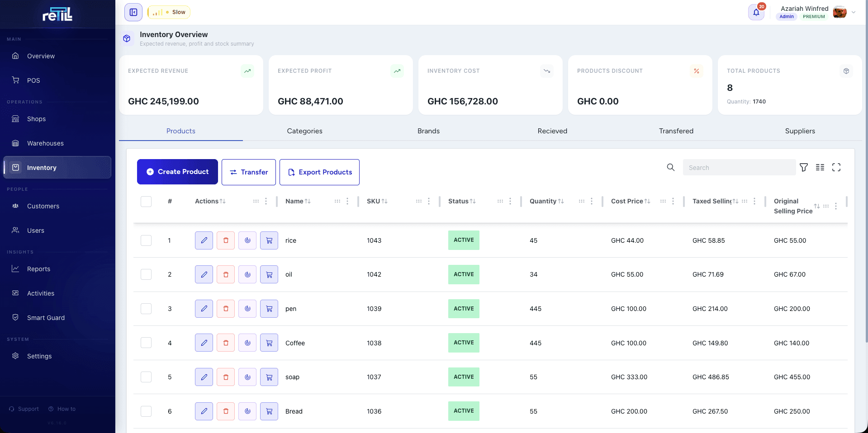Image resolution: width=868 pixels, height=433 pixels.
Task: Open the Status column three-dot menu
Action: coord(510,201)
